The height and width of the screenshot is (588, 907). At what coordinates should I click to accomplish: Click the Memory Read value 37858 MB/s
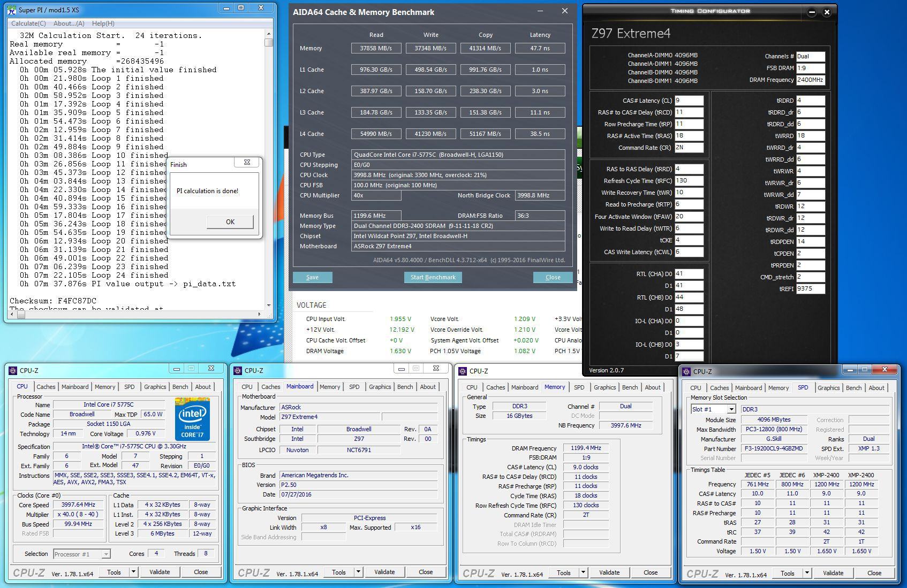pyautogui.click(x=376, y=48)
